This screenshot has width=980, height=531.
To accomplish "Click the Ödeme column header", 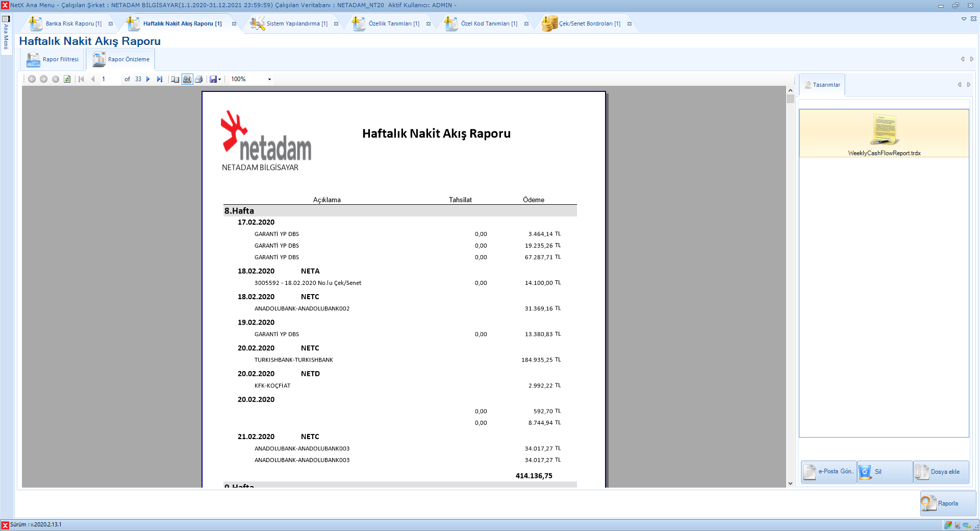I will tap(534, 200).
